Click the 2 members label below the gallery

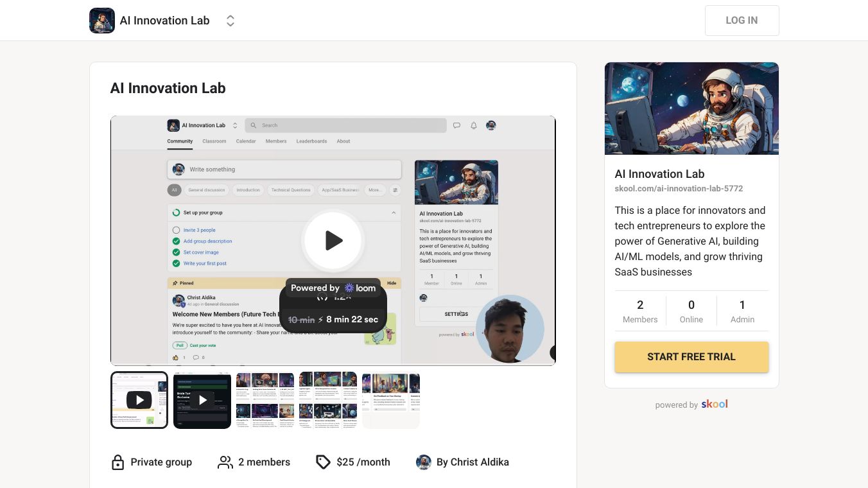pos(264,462)
